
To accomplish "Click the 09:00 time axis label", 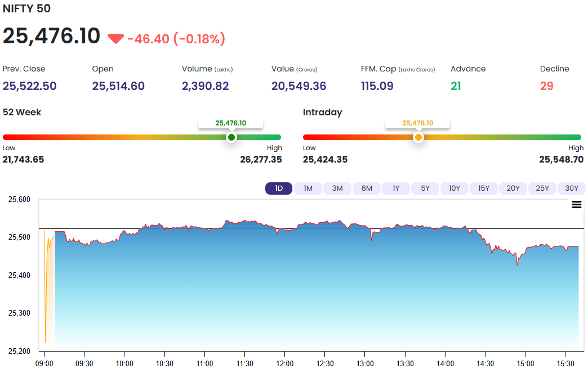I will [x=44, y=363].
